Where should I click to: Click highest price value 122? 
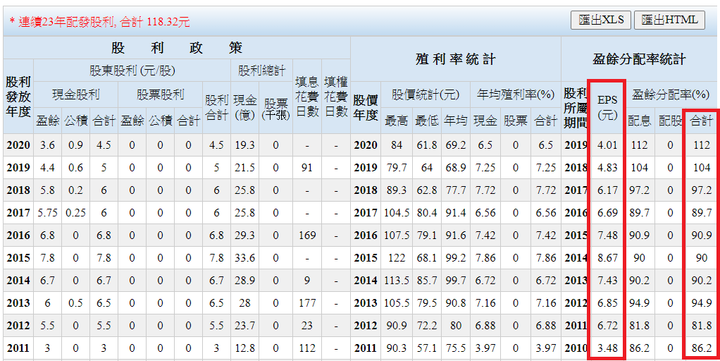click(x=396, y=258)
